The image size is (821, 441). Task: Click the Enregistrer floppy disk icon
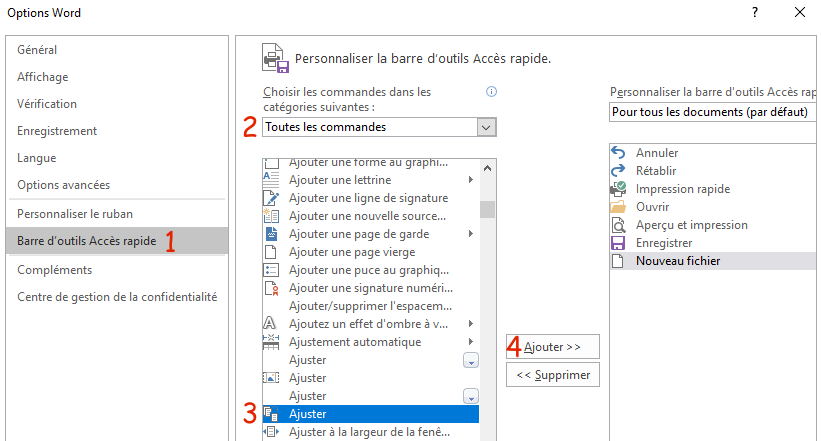pos(618,243)
